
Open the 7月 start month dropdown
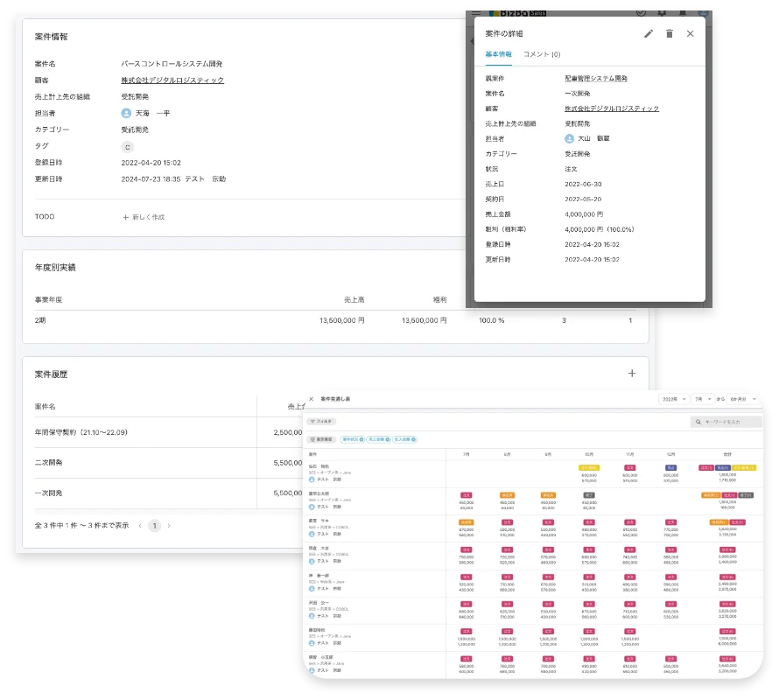(703, 399)
